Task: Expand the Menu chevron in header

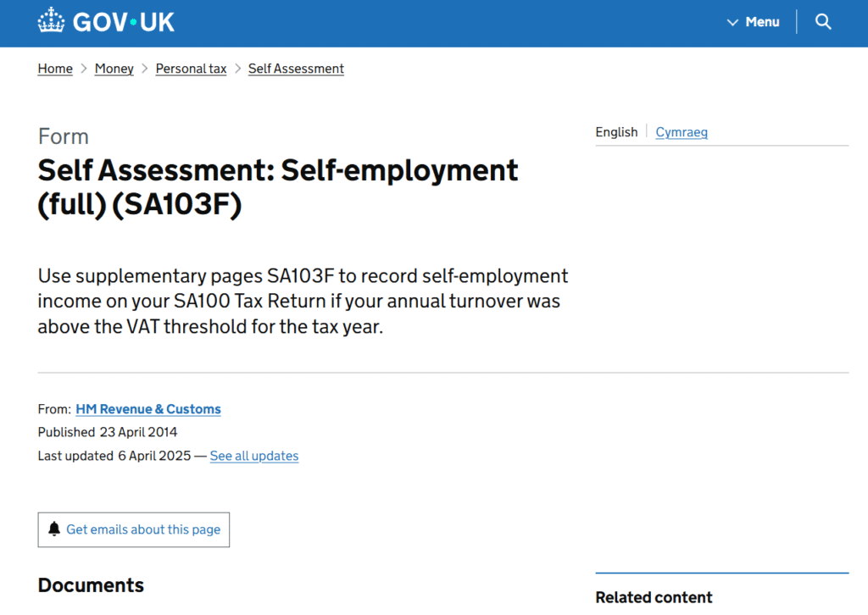Action: [x=732, y=23]
